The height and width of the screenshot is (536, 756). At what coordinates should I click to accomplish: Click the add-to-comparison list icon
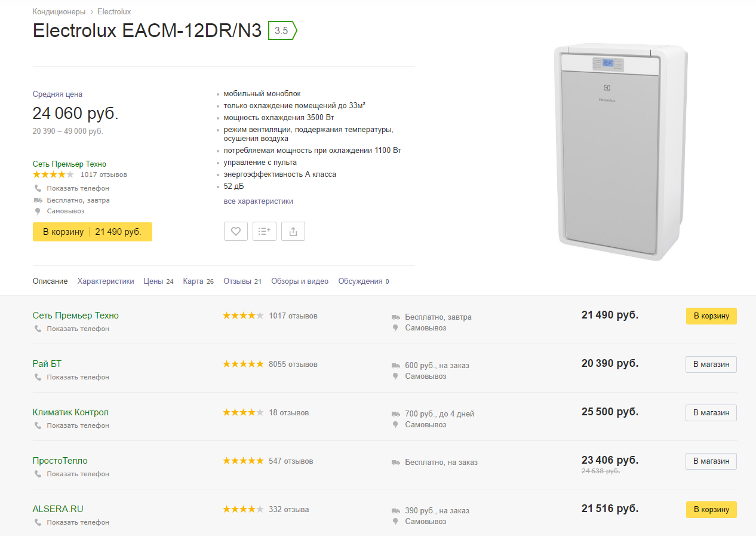pos(265,231)
